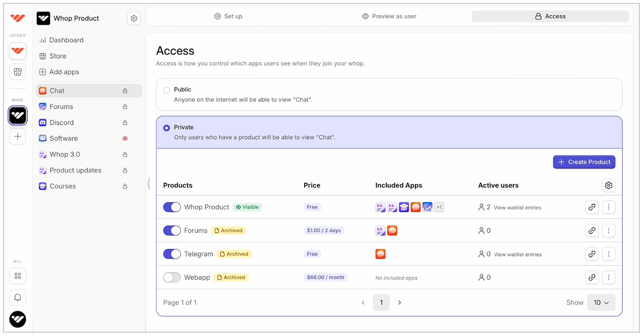Copy link for the Forums product row
Image resolution: width=644 pixels, height=336 pixels.
point(592,231)
